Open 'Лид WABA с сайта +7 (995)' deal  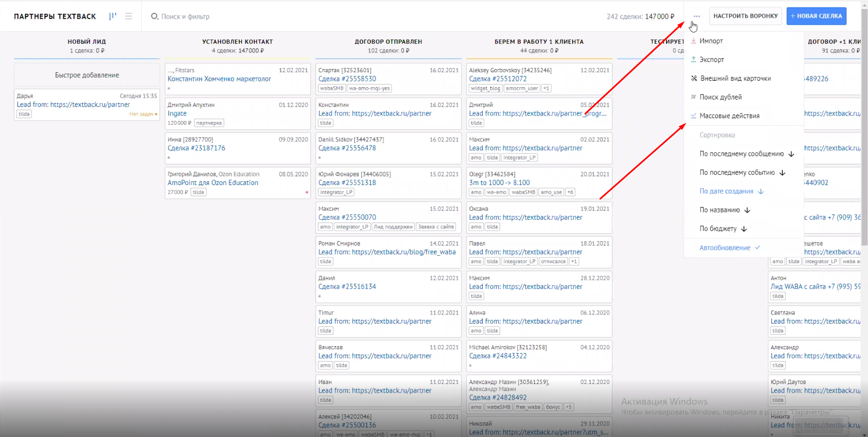click(816, 287)
